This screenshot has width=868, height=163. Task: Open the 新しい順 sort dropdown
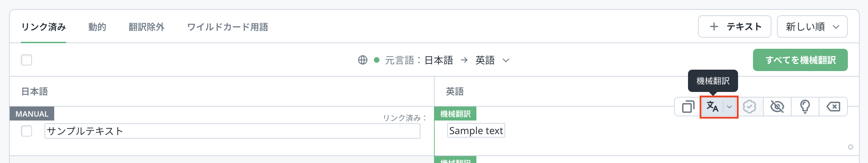coord(812,26)
